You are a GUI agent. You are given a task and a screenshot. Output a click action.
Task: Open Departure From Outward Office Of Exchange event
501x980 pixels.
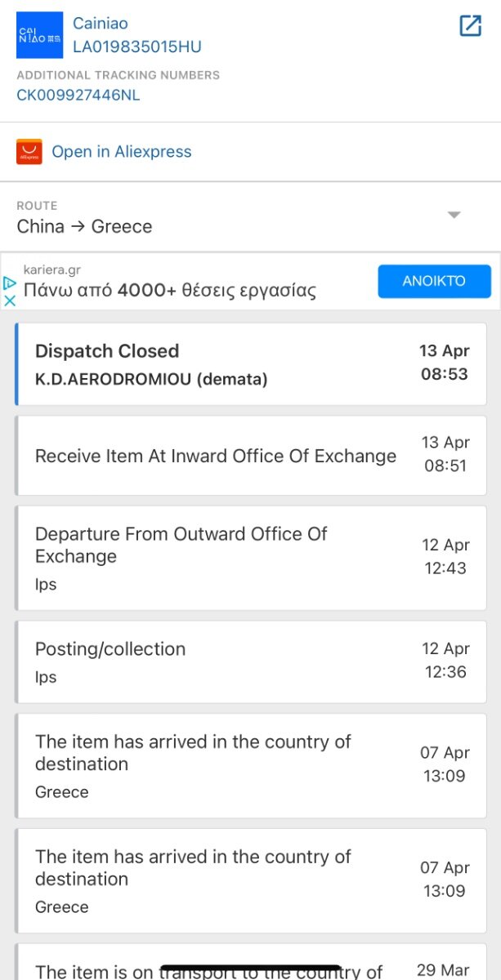251,558
